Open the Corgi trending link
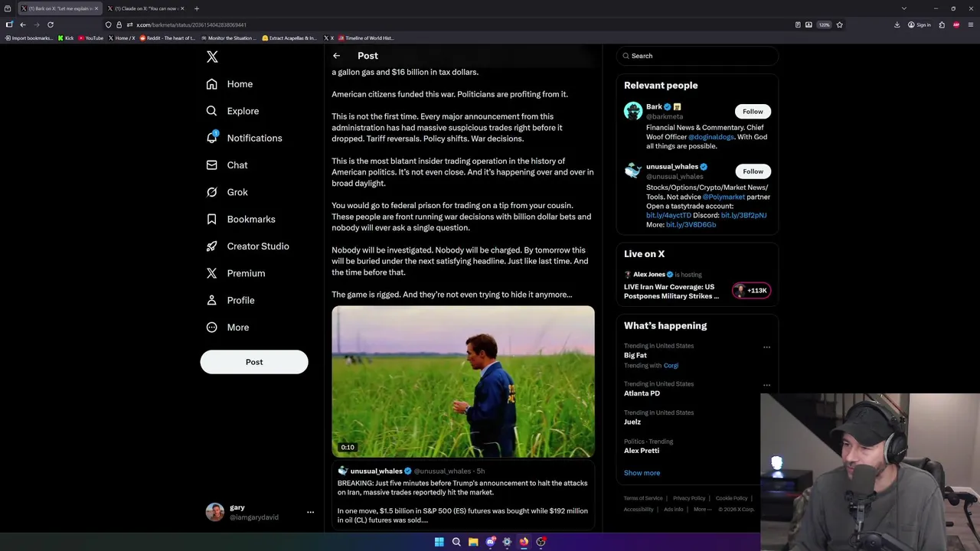The width and height of the screenshot is (980, 551). pos(671,366)
